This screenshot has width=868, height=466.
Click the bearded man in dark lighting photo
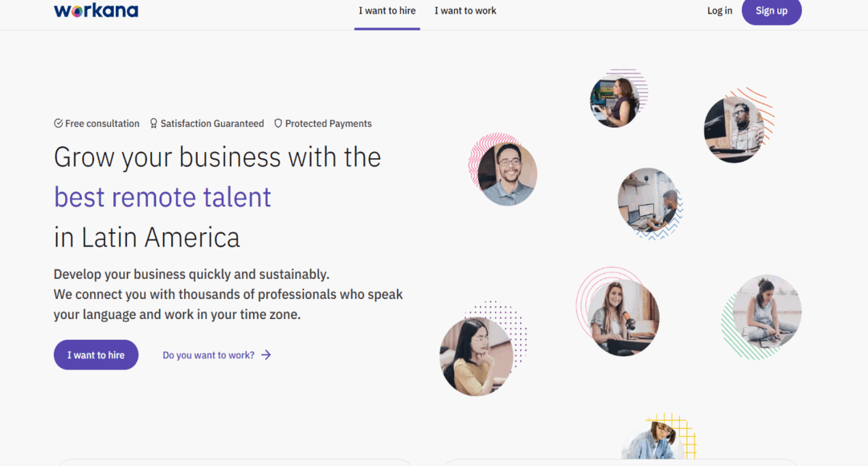(735, 127)
